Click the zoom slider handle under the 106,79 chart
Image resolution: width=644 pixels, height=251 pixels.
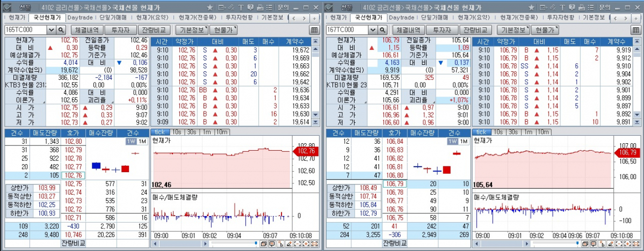tap(577, 243)
